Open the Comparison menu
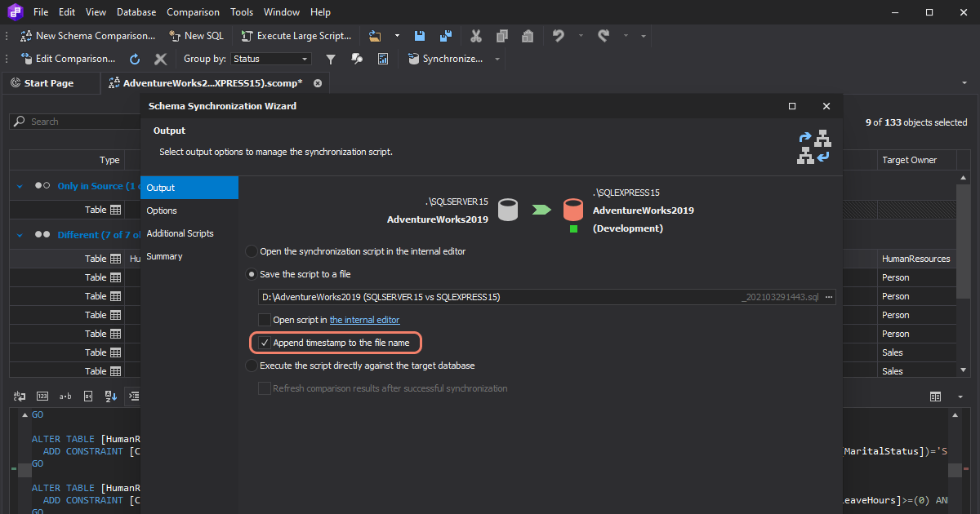The image size is (980, 514). 193,12
